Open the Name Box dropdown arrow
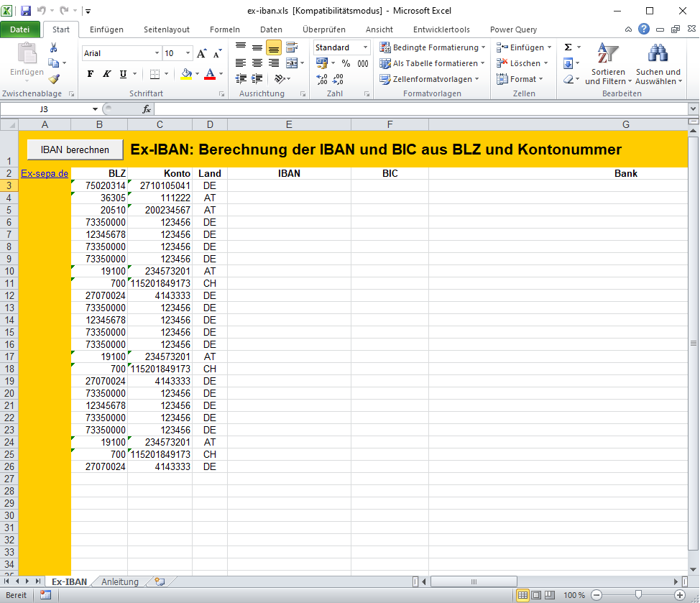Viewport: 700px width, 603px height. point(95,109)
